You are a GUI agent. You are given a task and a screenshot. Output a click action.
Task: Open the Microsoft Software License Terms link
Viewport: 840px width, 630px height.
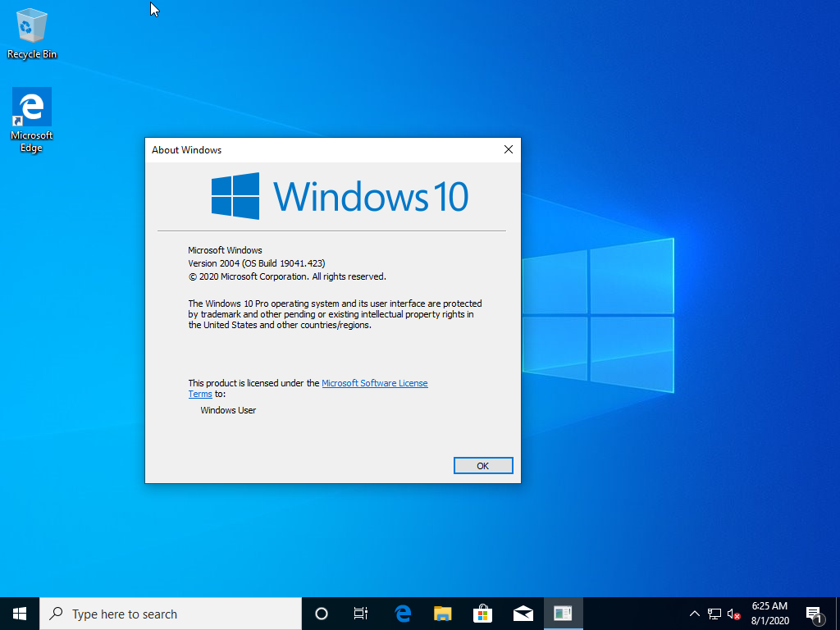[x=374, y=383]
